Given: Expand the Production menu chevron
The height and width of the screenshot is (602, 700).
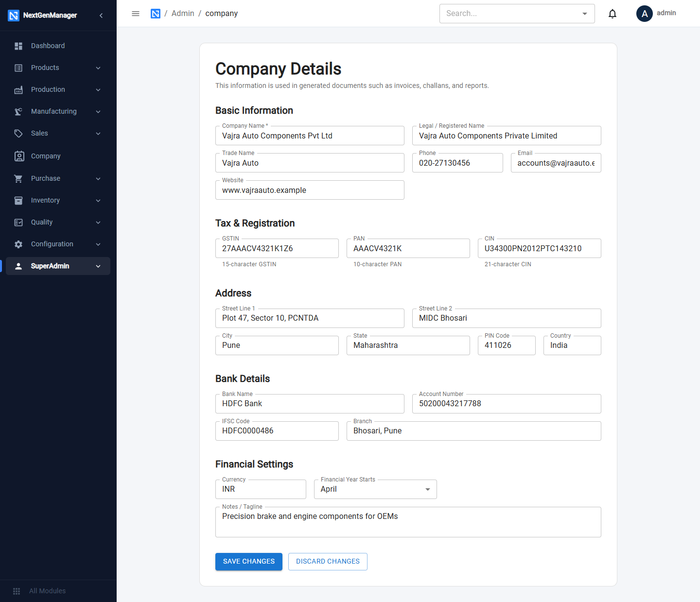Looking at the screenshot, I should tap(98, 90).
